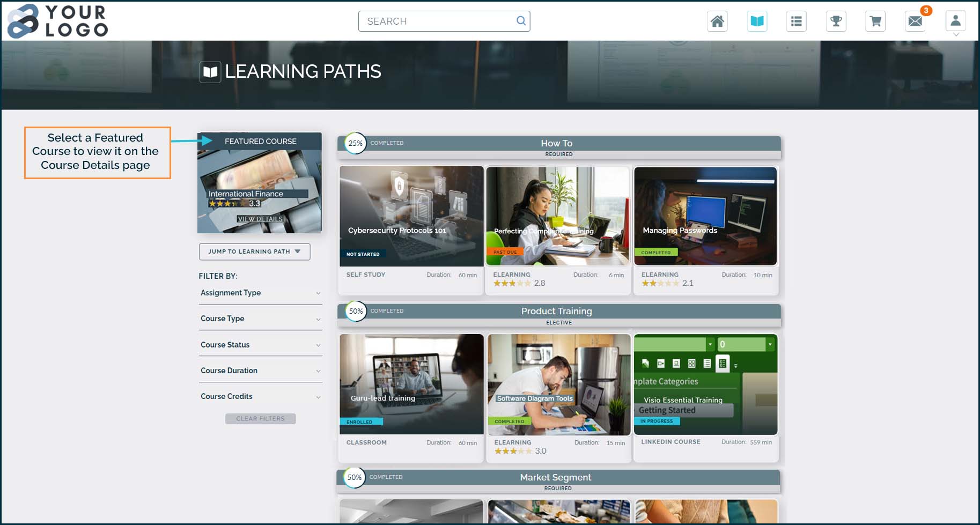Open the shopping cart icon

pos(875,21)
